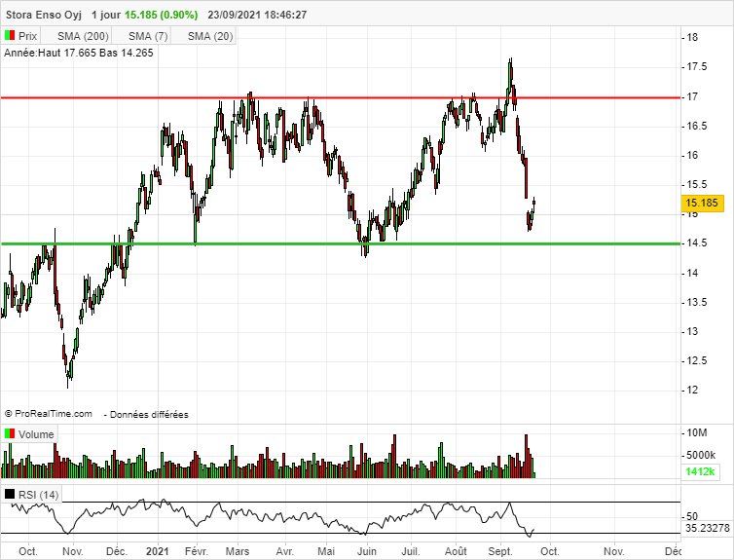Click the 17.5 price axis label
Image resolution: width=734 pixels, height=560 pixels.
(x=697, y=67)
